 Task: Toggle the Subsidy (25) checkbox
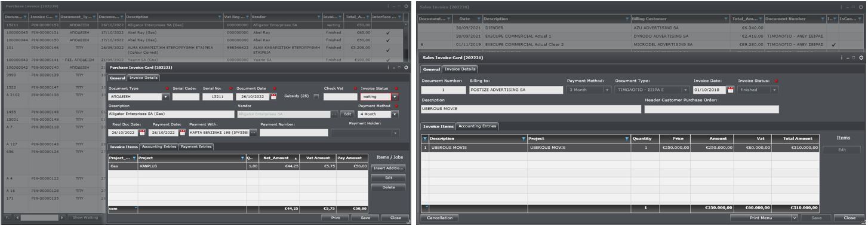click(316, 97)
